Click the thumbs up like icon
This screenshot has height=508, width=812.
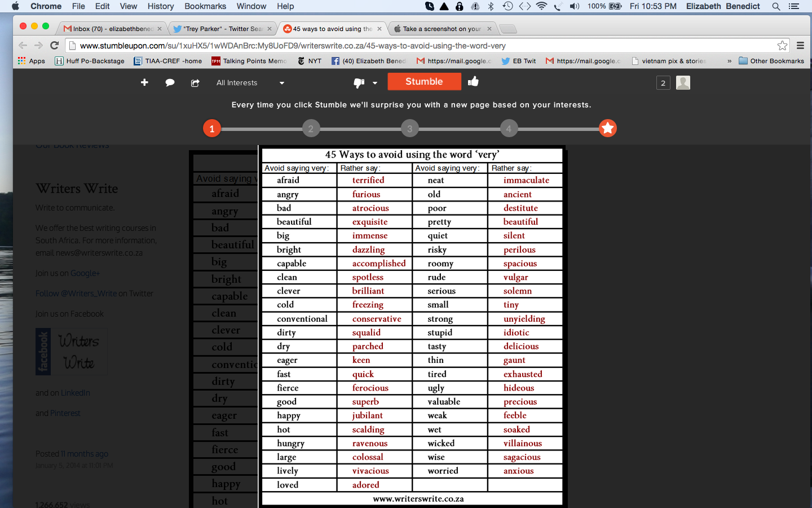tap(473, 81)
